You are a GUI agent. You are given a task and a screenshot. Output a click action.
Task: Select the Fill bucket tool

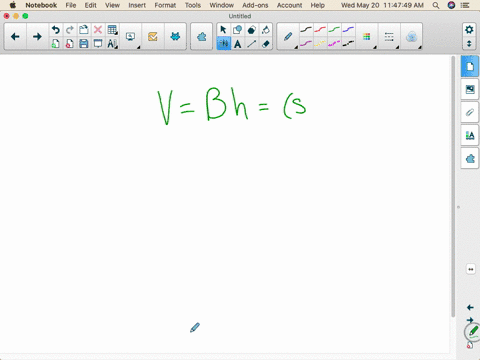point(265,30)
